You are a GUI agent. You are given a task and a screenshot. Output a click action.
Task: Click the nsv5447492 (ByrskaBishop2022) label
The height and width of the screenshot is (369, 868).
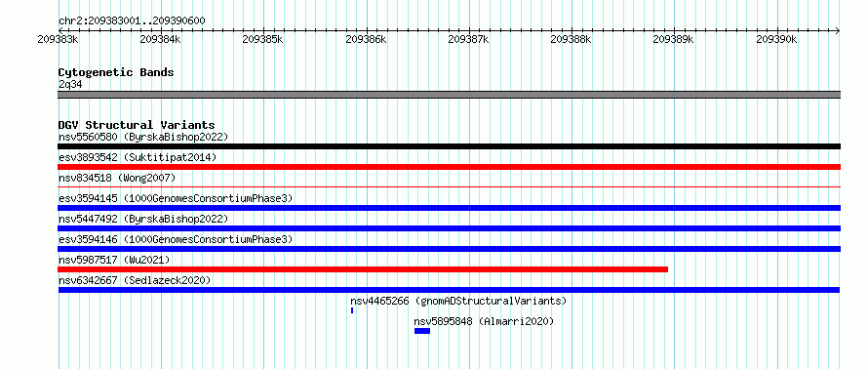[x=143, y=219]
